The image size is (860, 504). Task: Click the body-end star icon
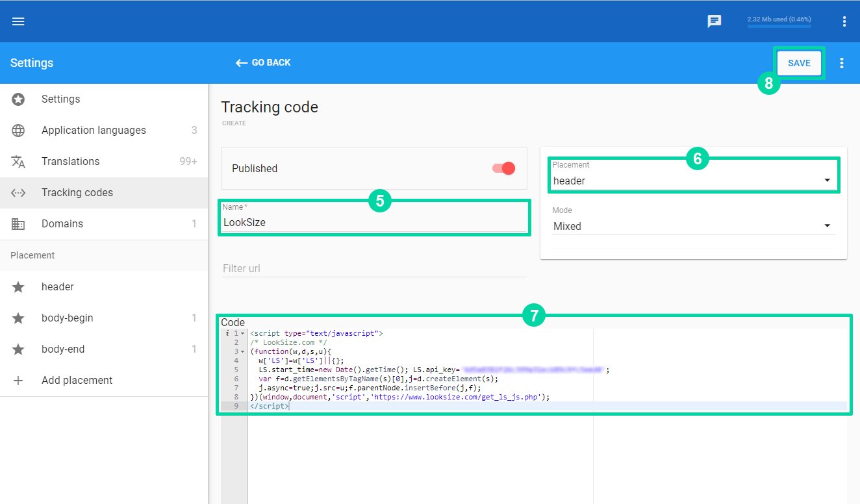pyautogui.click(x=18, y=349)
